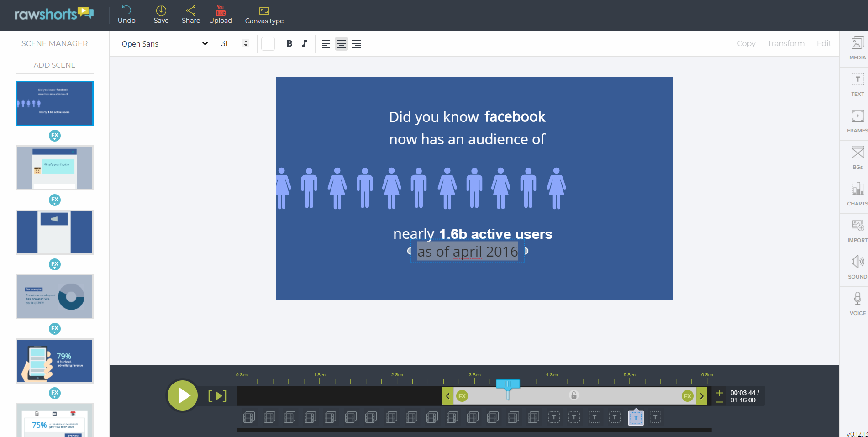Image resolution: width=868 pixels, height=437 pixels.
Task: Open the entry FX on the timeline clip
Action: (x=462, y=396)
